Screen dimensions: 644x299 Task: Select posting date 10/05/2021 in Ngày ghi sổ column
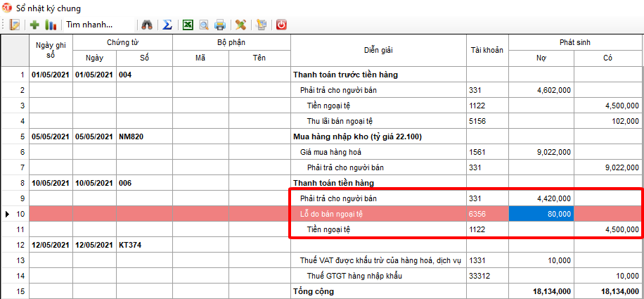click(51, 183)
